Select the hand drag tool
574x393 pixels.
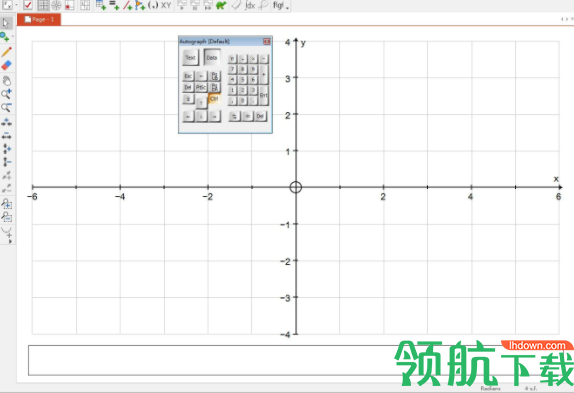tap(6, 81)
